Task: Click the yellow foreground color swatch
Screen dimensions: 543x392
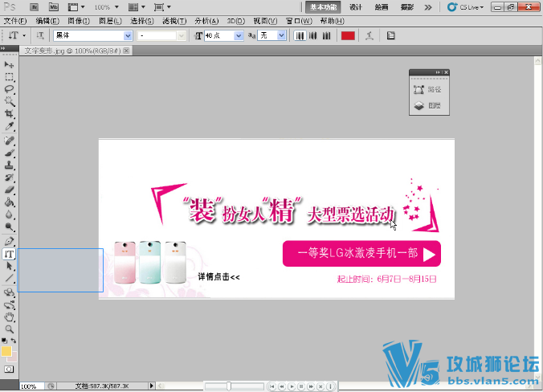Action: coord(6,352)
